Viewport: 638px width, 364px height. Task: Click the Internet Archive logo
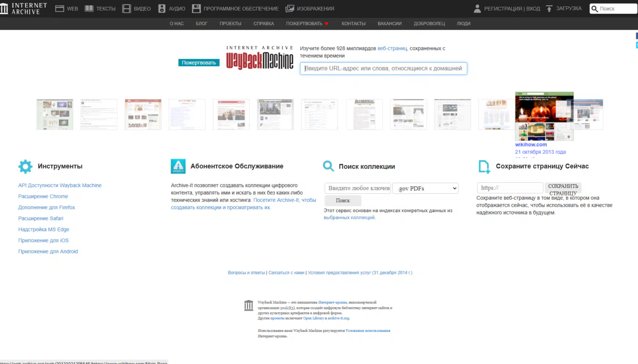point(24,8)
